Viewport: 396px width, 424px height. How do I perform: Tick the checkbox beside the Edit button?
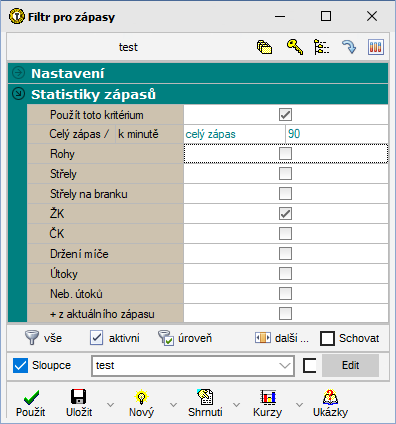[x=310, y=365]
